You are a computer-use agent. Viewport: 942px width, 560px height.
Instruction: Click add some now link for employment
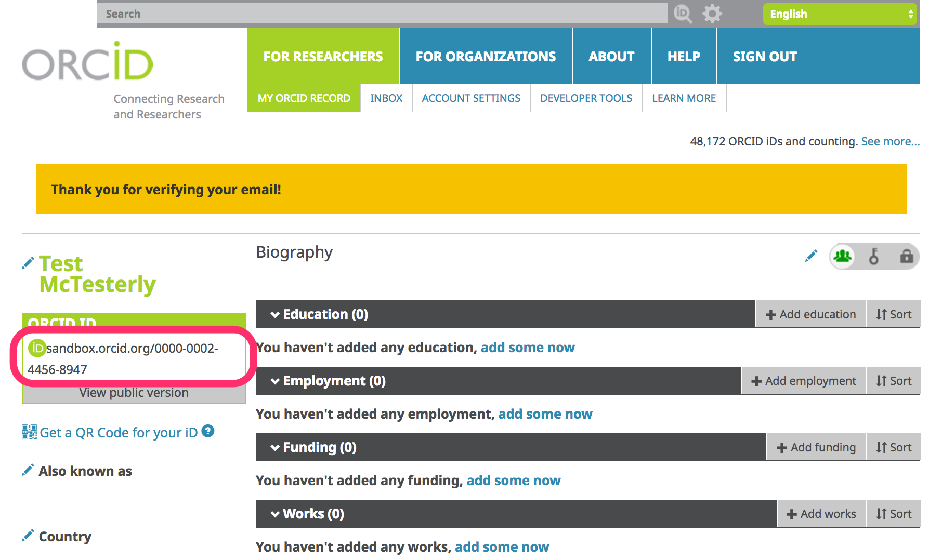point(545,414)
